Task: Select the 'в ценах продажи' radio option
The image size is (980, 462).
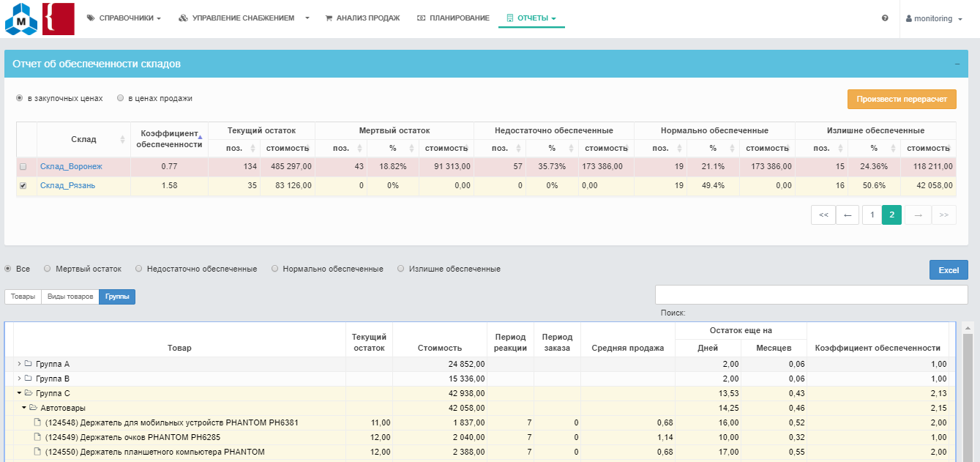Action: click(x=121, y=98)
